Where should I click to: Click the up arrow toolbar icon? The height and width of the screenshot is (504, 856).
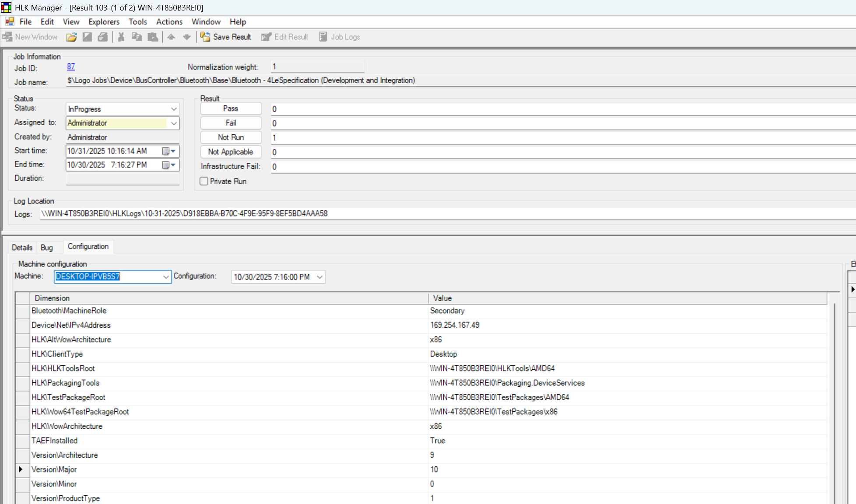tap(171, 37)
